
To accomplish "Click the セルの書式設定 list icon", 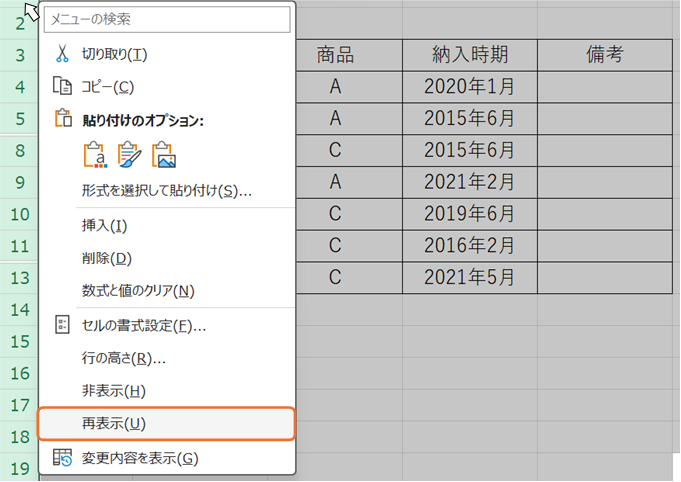I will tap(63, 324).
